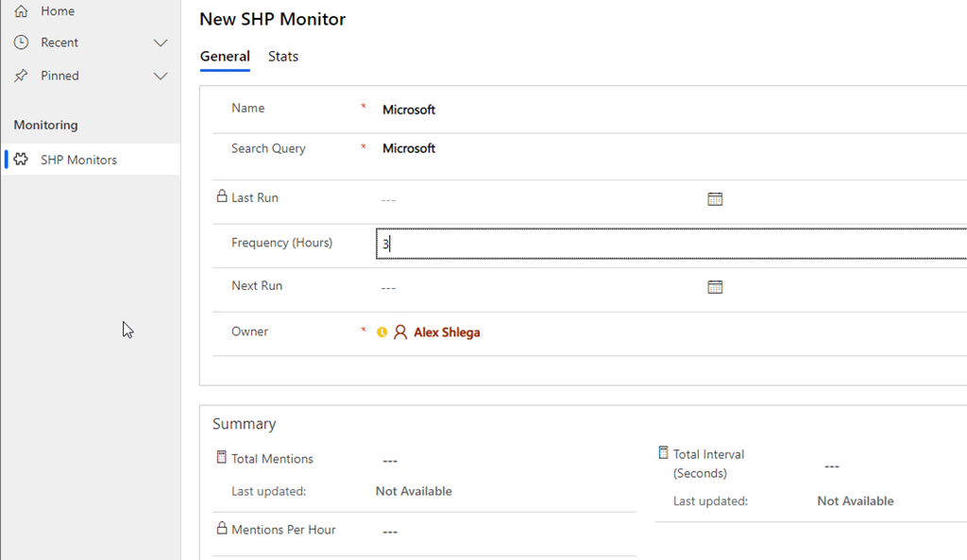
Task: Click the Frequency (Hours) input box
Action: (x=671, y=244)
